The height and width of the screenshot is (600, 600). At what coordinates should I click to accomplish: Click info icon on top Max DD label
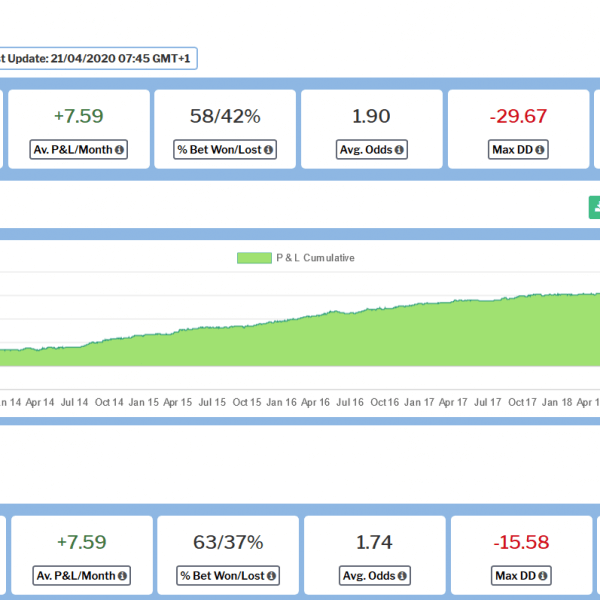[x=540, y=150]
